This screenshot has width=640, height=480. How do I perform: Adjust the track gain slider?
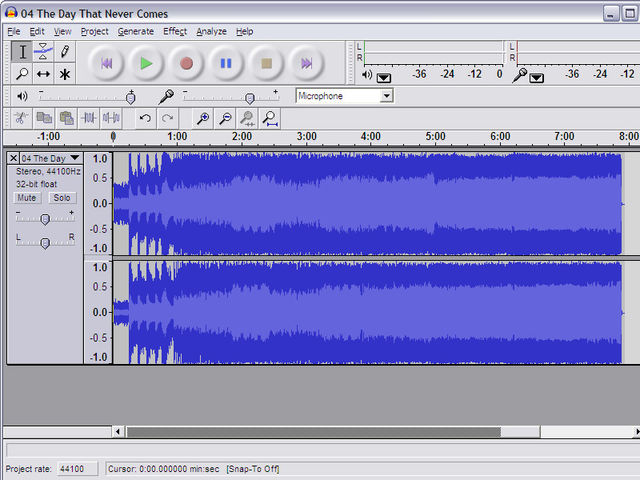(45, 218)
